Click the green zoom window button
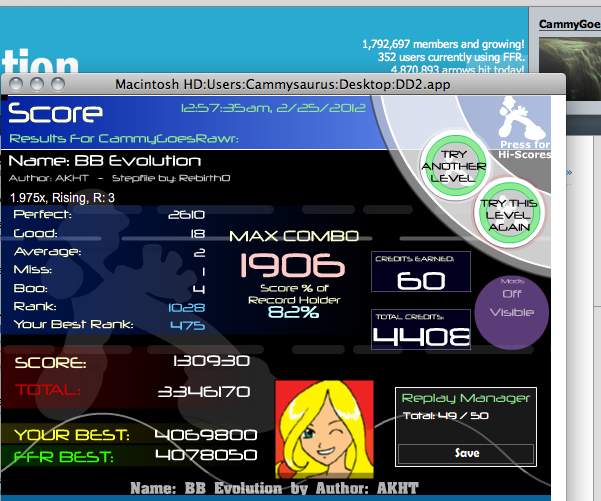601x501 pixels. point(58,84)
